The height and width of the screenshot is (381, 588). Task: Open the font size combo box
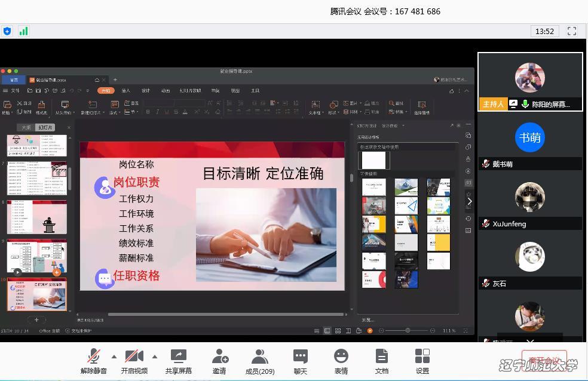point(190,103)
